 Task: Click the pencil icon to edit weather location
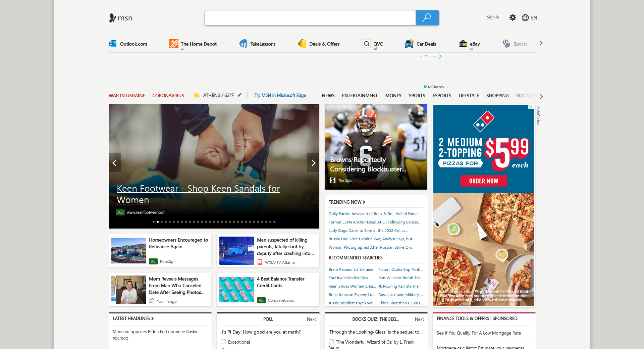point(239,95)
